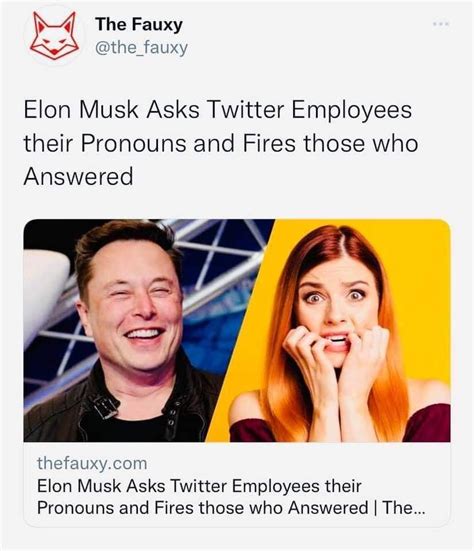This screenshot has width=474, height=551.
Task: Click the truncated The… at card title end
Action: coord(404,508)
